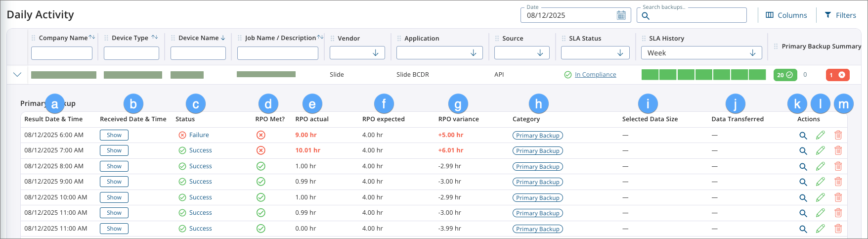The width and height of the screenshot is (868, 239).
Task: Open the Columns chooser
Action: [786, 15]
